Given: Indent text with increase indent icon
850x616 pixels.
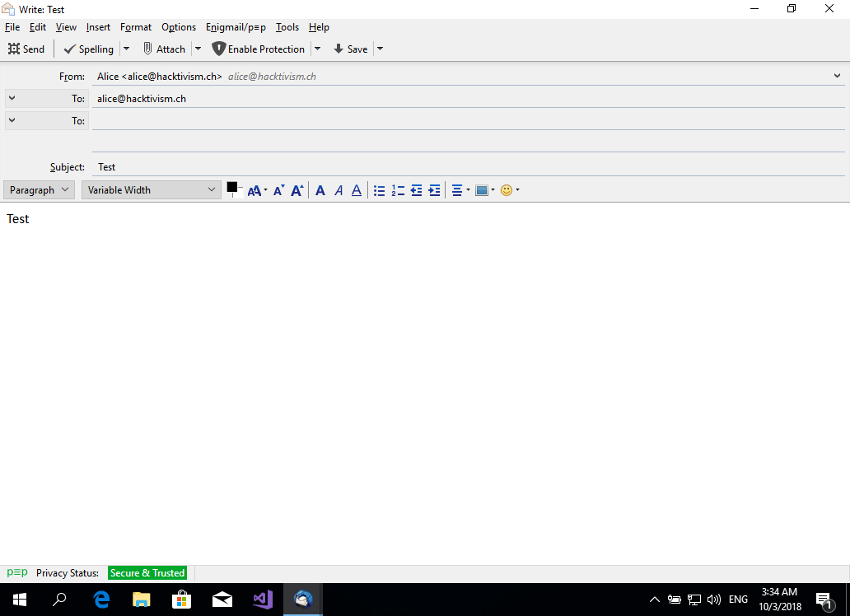Looking at the screenshot, I should 435,190.
